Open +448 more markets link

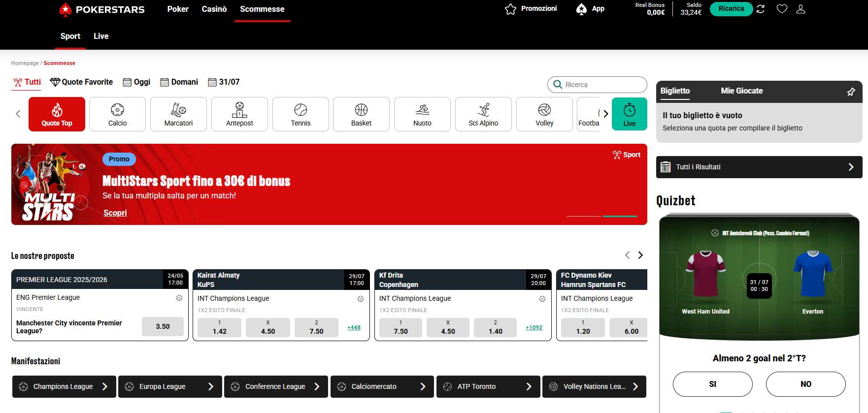pos(354,327)
